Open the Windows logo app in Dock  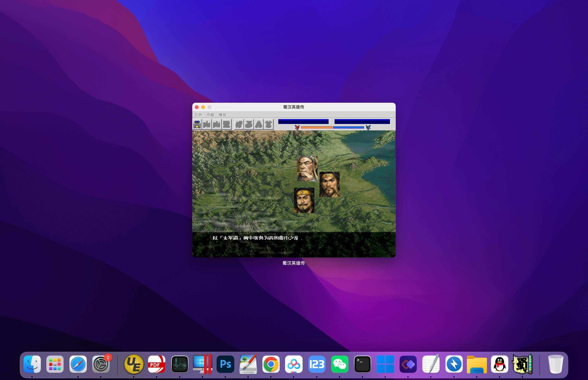[x=385, y=364]
